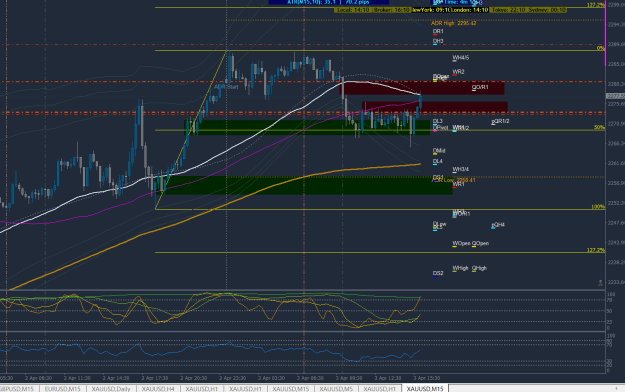Click the chart shift marker above indicator panel
Image resolution: width=625 pixels, height=392 pixels.
coord(600,283)
